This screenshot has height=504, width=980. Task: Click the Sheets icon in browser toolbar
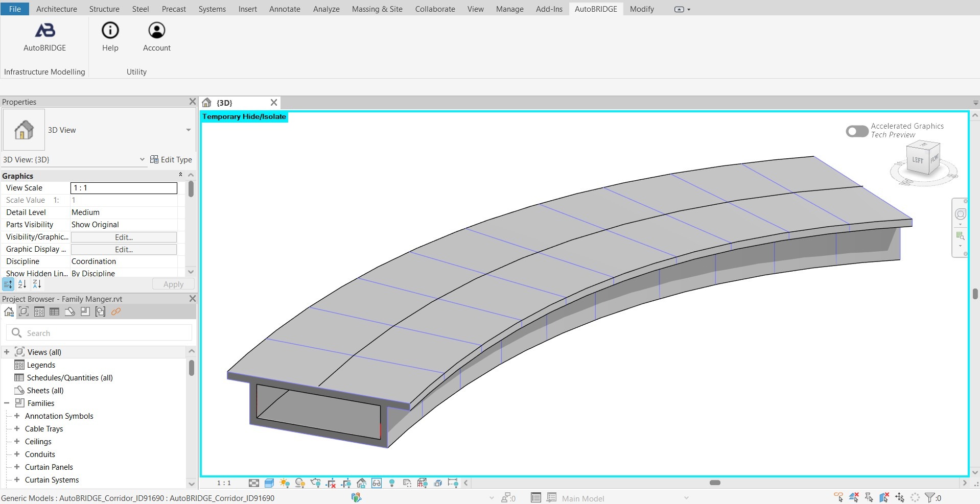(x=70, y=311)
